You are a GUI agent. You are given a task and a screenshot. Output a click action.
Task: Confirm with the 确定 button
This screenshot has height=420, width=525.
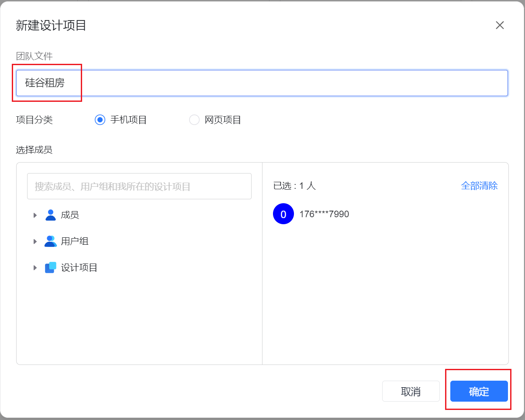pos(479,391)
